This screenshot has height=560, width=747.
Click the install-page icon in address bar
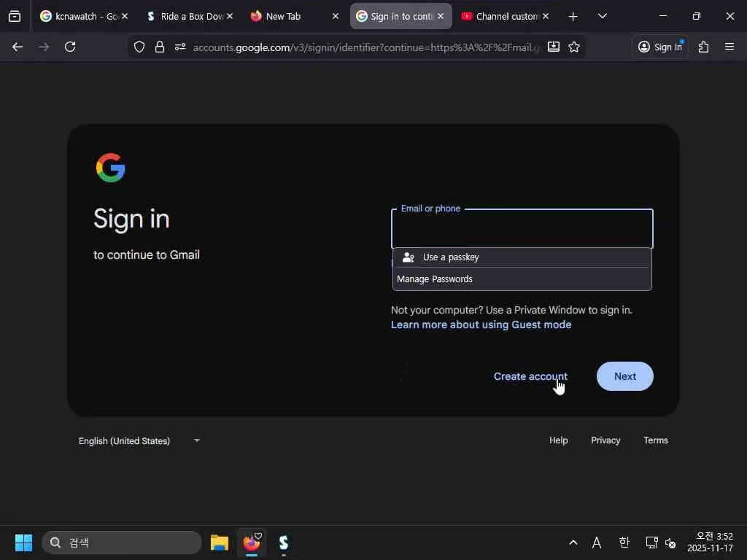click(554, 47)
